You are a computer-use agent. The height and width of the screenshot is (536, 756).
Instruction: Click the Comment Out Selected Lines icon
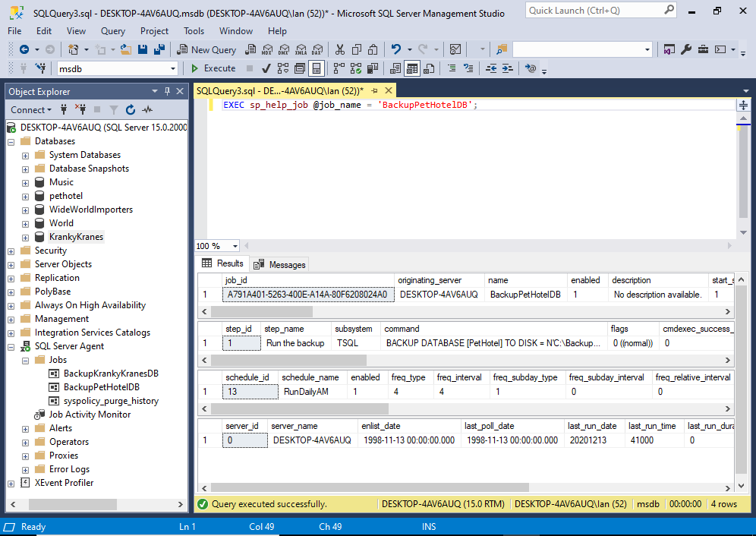point(452,68)
